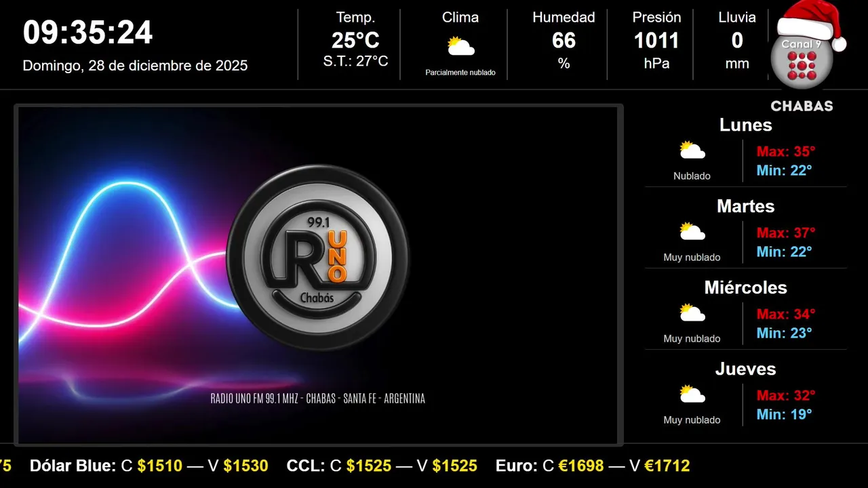The image size is (868, 488).
Task: Click the Jueves day heading
Action: pyautogui.click(x=745, y=369)
